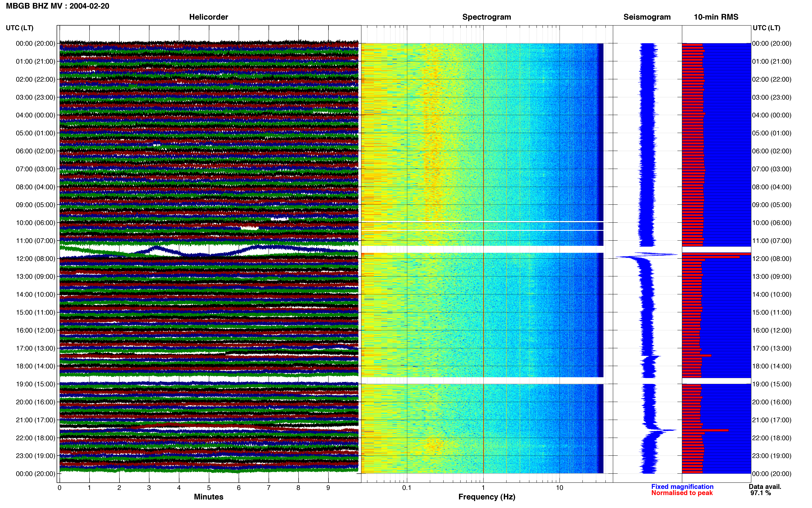Click the left '06:00 (02:00)' time label

[36, 151]
